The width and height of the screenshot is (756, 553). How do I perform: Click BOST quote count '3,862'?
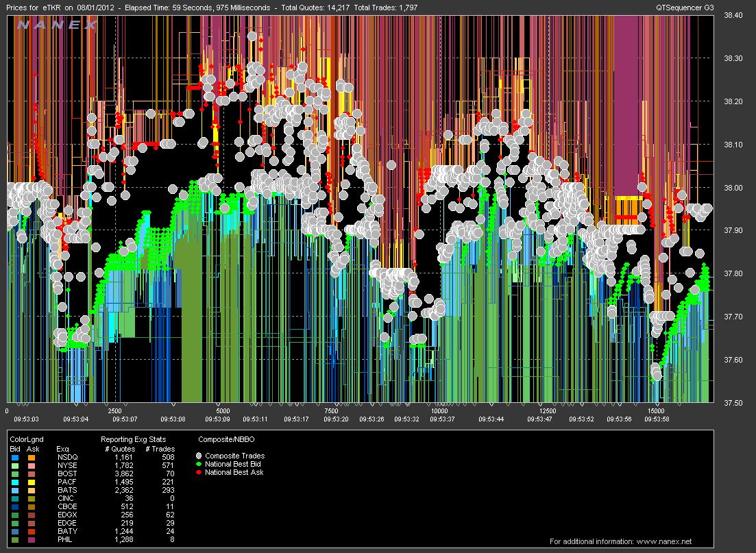pyautogui.click(x=124, y=474)
